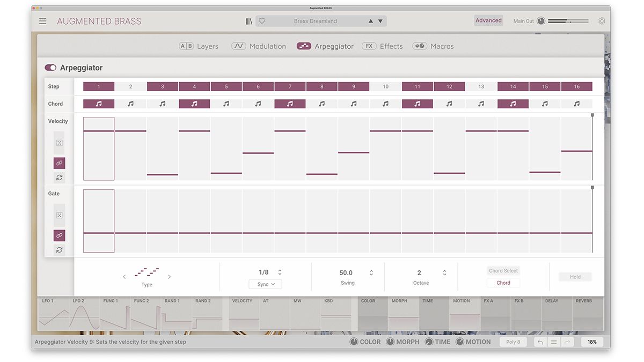The width and height of the screenshot is (644, 362).
Task: Open the Poly 8 voices dropdown
Action: (x=514, y=342)
